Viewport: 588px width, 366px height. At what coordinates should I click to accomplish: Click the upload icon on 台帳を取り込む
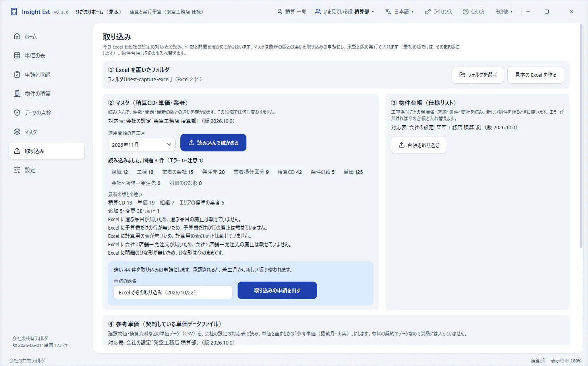click(x=402, y=145)
